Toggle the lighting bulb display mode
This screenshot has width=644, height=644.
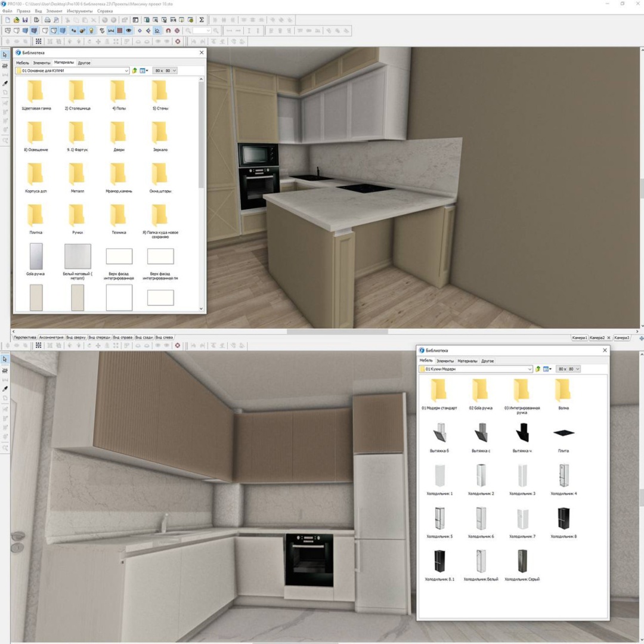pyautogui.click(x=91, y=30)
